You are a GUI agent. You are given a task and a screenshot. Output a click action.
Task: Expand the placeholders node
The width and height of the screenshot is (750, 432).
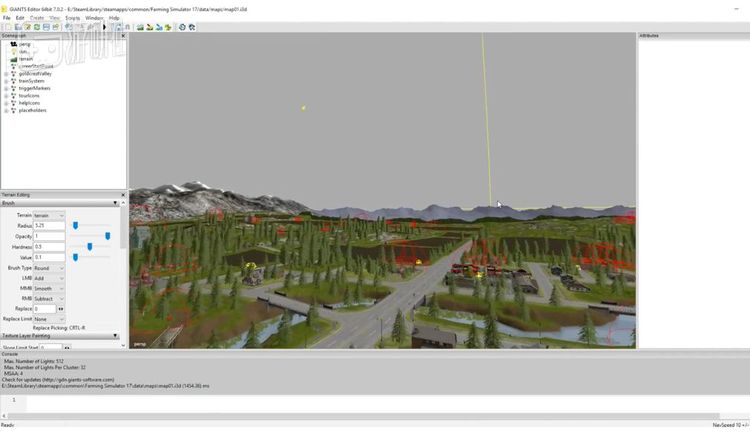tap(6, 110)
